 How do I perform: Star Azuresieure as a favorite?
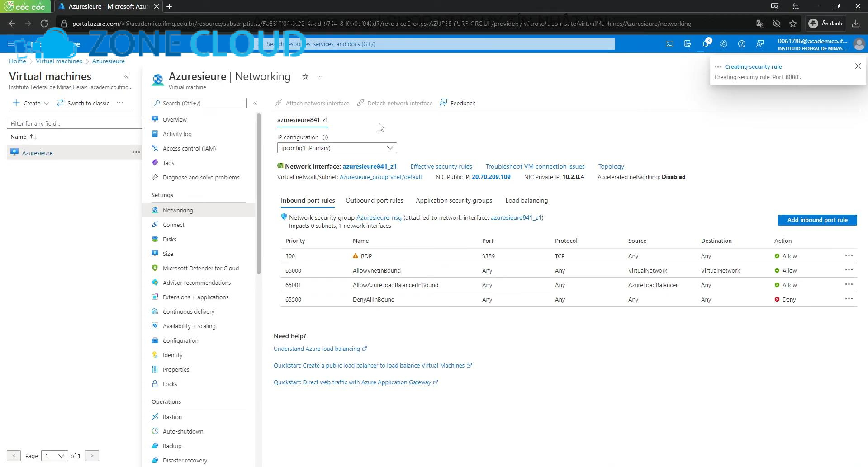(x=305, y=77)
